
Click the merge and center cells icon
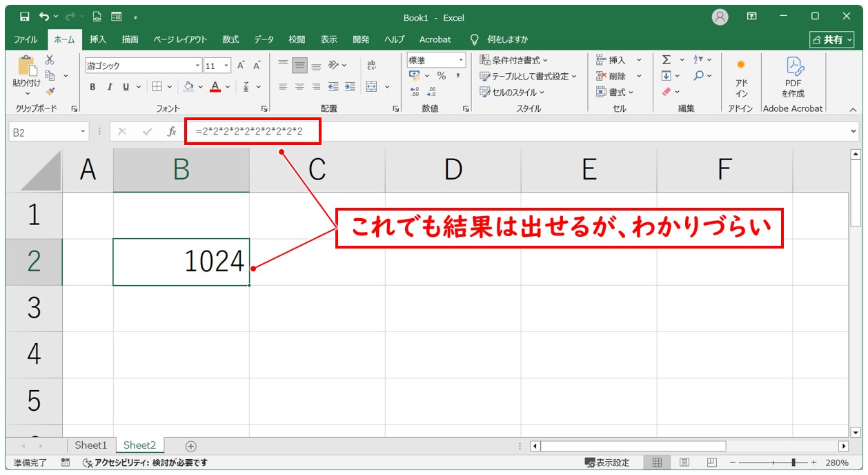372,87
